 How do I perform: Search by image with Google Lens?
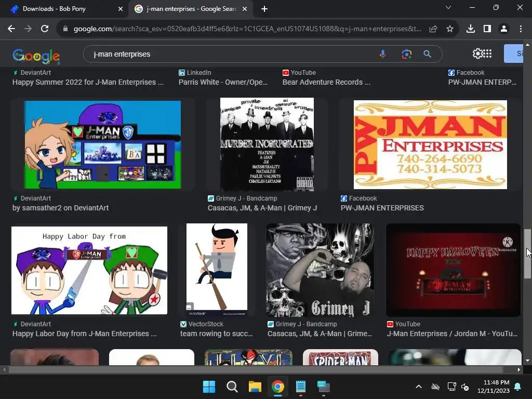pyautogui.click(x=406, y=54)
